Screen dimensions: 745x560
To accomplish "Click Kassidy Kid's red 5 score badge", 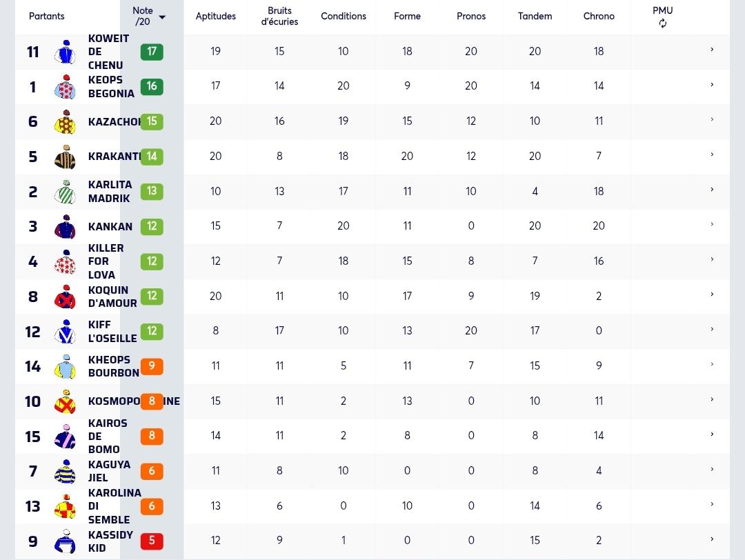I will click(x=152, y=541).
